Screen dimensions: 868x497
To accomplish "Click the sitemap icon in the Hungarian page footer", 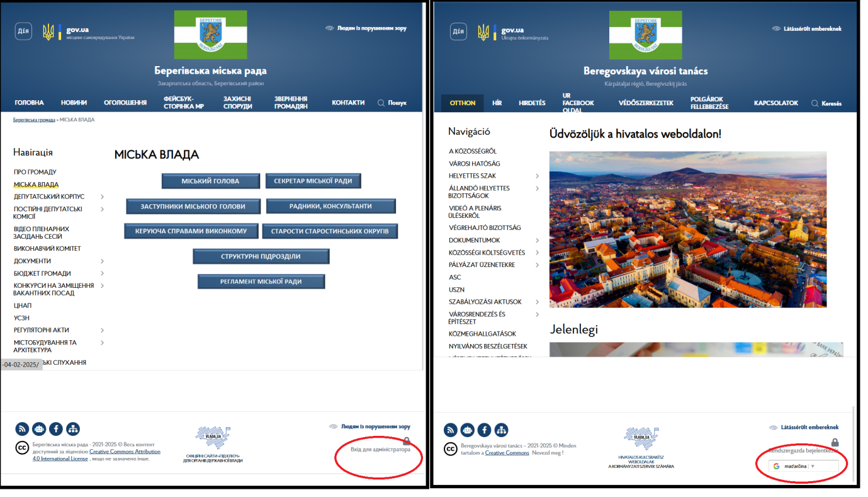I will click(x=501, y=430).
